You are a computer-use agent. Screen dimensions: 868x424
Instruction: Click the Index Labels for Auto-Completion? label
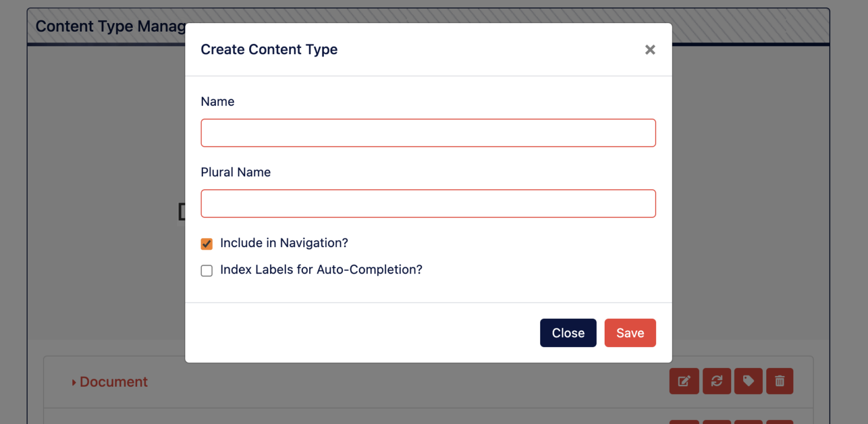[x=322, y=270]
